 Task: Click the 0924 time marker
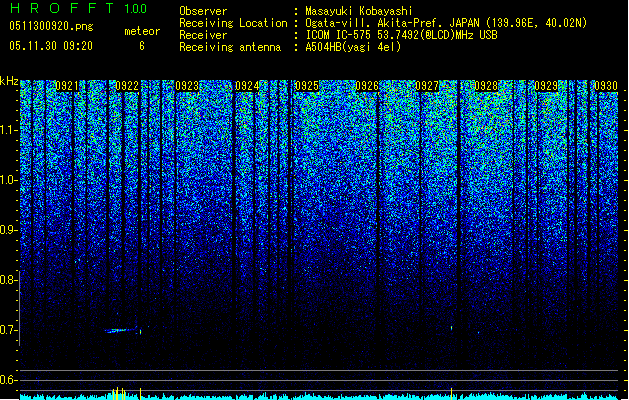[x=247, y=86]
